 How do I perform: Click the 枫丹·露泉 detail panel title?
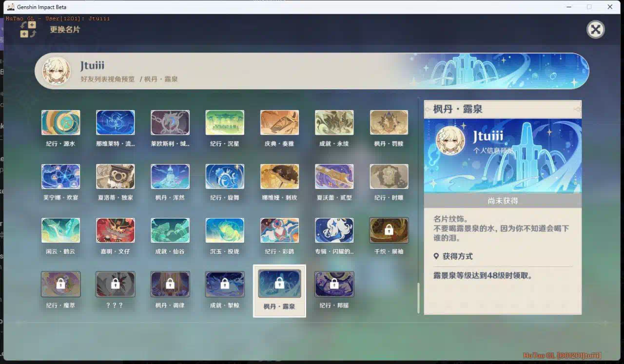(x=458, y=109)
